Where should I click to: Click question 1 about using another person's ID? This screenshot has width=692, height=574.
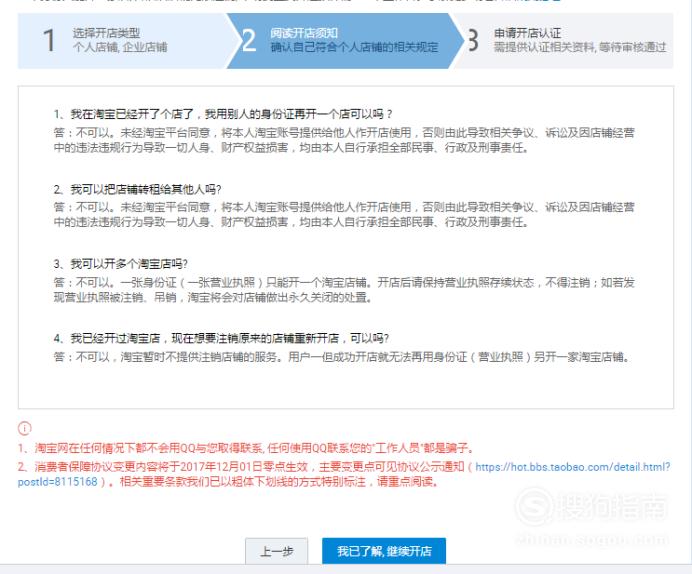pos(223,114)
